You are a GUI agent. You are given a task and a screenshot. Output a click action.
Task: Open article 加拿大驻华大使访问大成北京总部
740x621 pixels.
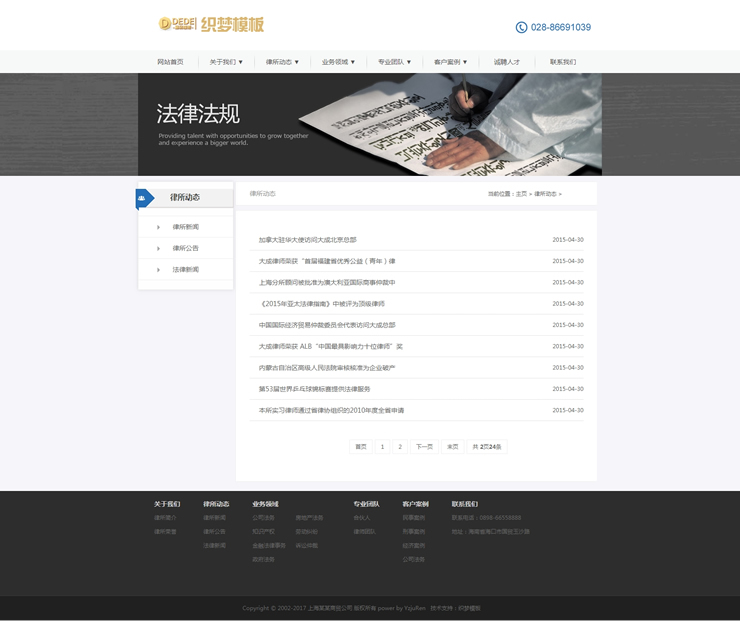coord(307,240)
